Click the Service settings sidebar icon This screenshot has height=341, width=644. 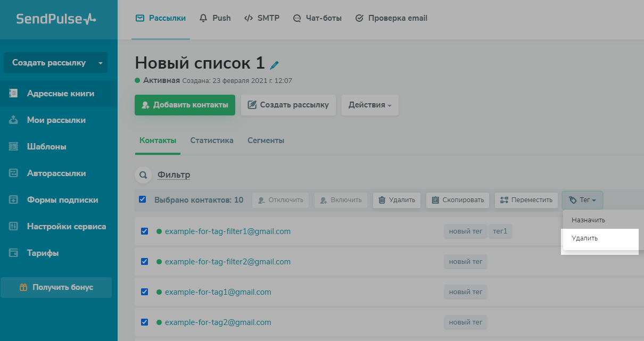click(14, 227)
